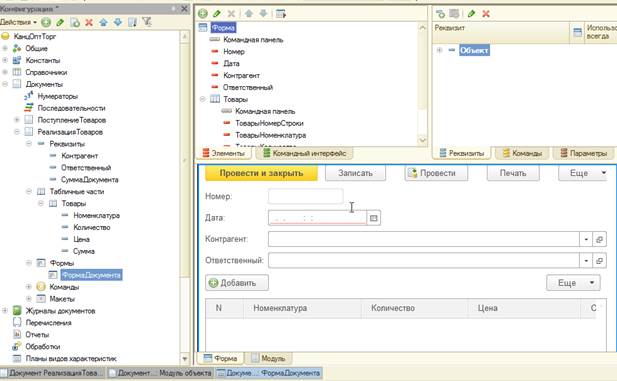Click sort/order icon beside filter funnel
Screen dimensions: 617x381
[133, 22]
